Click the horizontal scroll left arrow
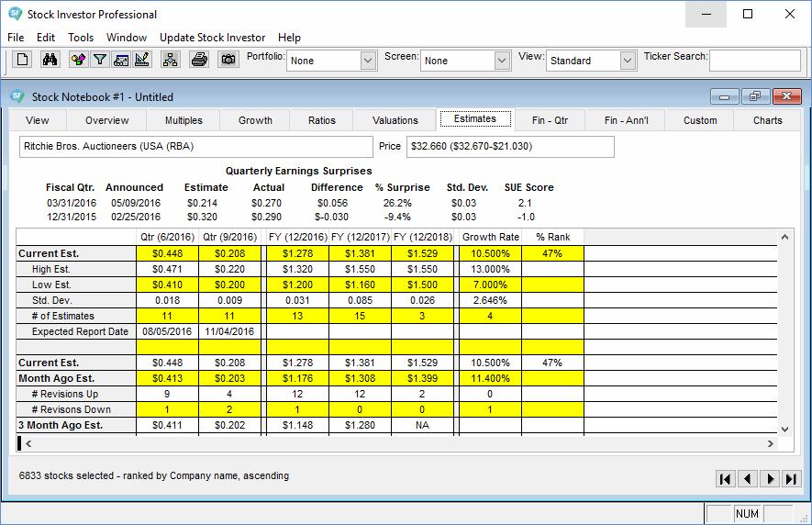The height and width of the screenshot is (525, 812). pos(29,443)
